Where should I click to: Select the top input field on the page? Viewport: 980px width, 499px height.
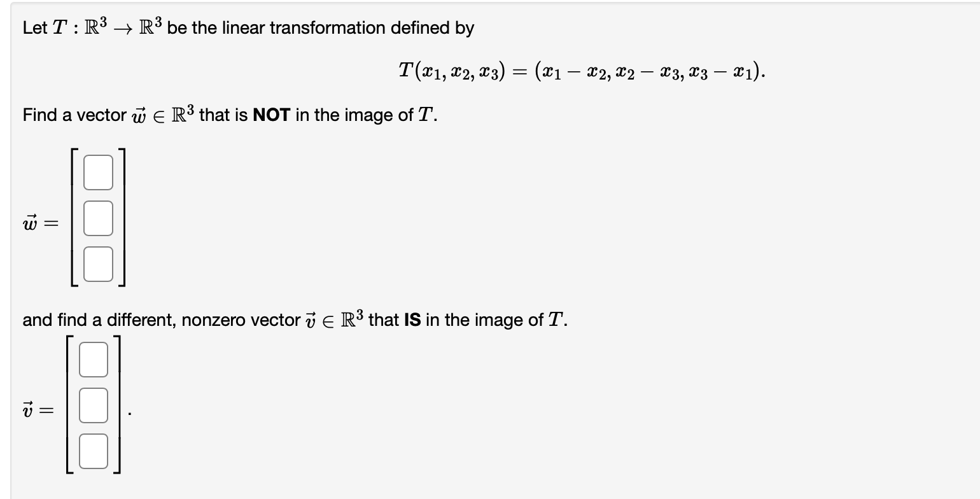pyautogui.click(x=97, y=172)
